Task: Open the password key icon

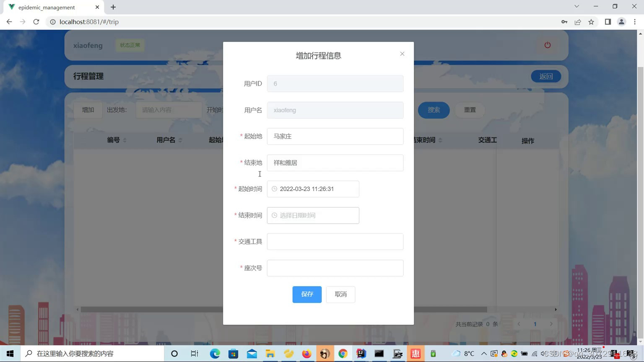Action: pyautogui.click(x=564, y=22)
